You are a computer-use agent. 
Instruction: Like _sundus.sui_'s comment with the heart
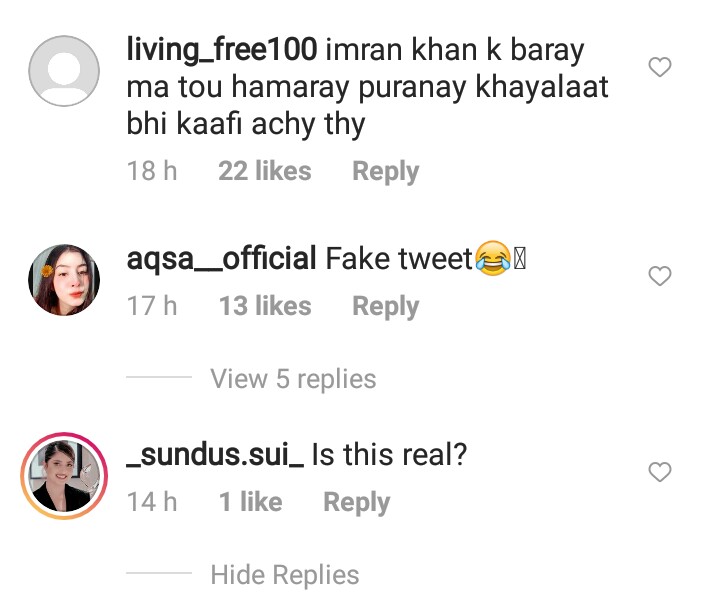point(660,471)
